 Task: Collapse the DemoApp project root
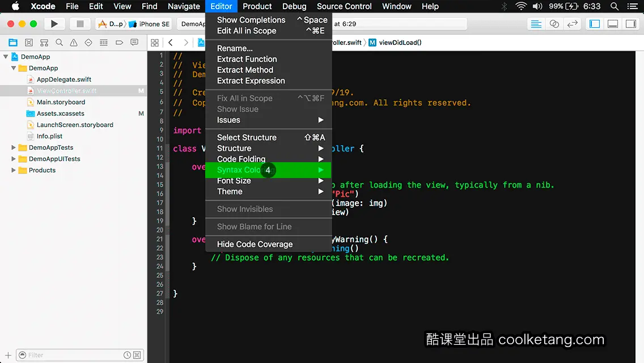6,57
